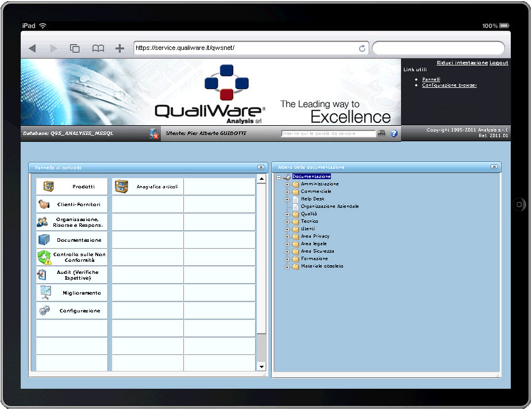Click the control panel scrollbar up arrow
Viewport: 532px width, 410px height.
[261, 179]
